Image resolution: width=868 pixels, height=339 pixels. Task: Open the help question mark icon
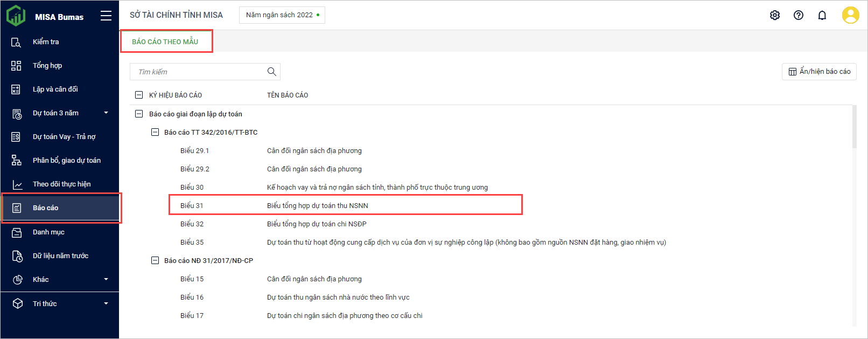(799, 15)
